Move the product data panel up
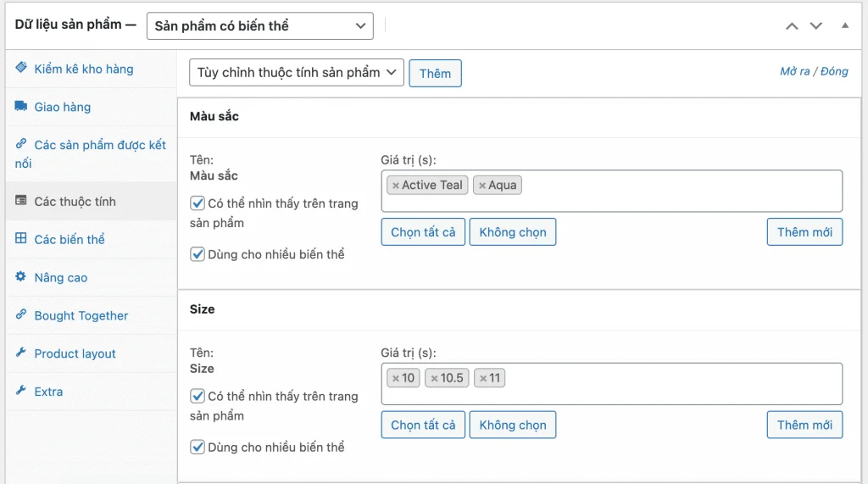This screenshot has width=868, height=484. tap(792, 25)
